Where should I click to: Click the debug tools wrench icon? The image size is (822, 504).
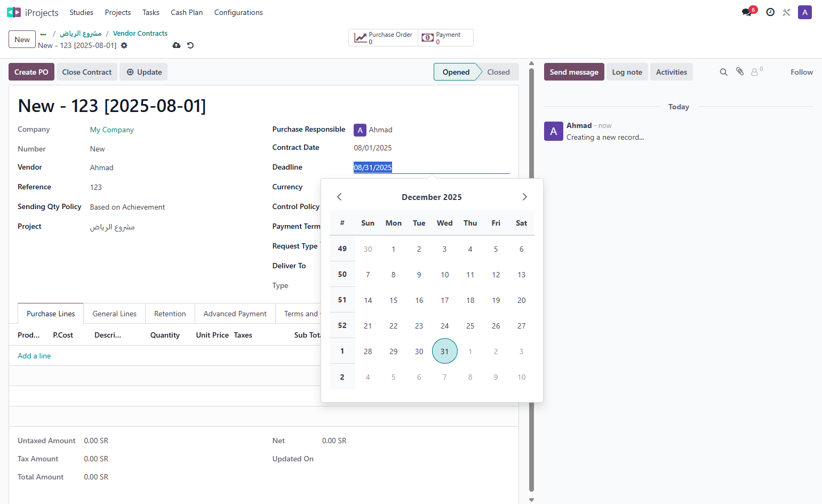(786, 12)
